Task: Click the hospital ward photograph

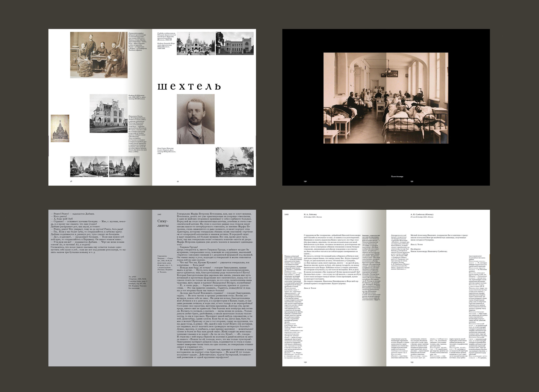Action: [x=386, y=98]
